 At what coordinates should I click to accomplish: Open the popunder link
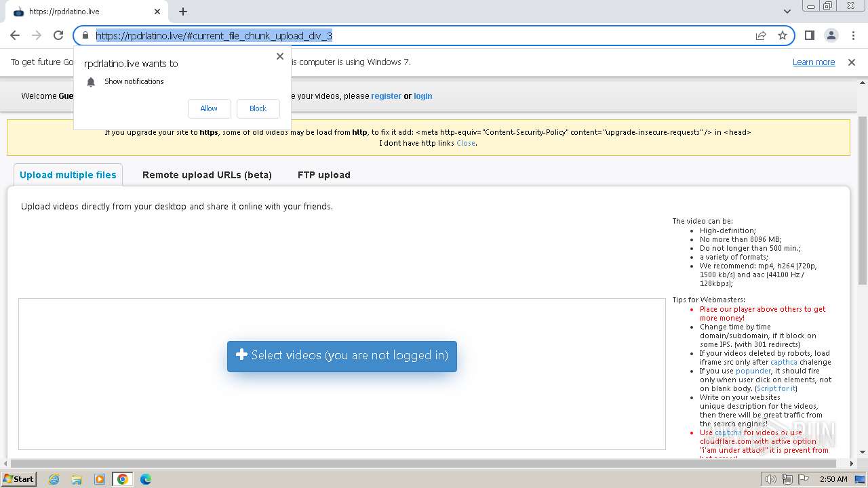click(x=753, y=371)
